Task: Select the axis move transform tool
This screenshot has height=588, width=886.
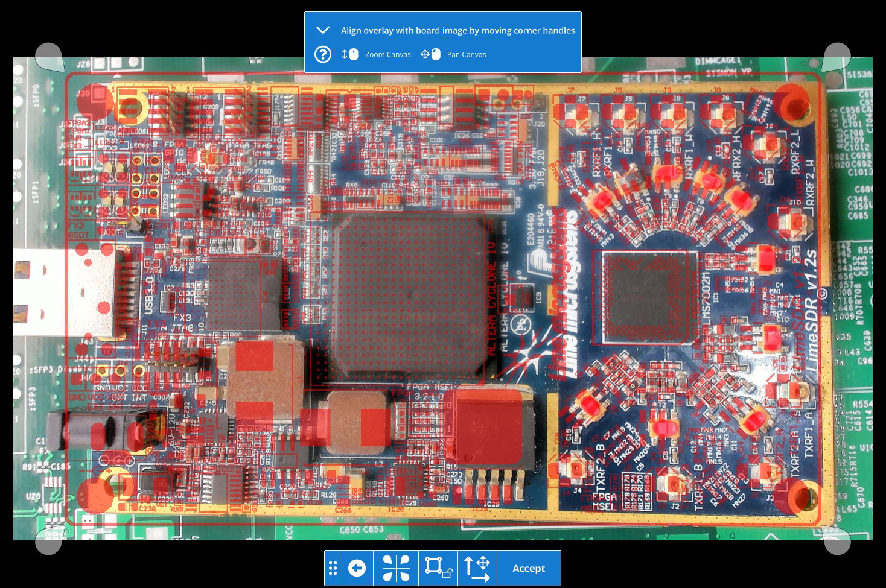Action: [477, 568]
